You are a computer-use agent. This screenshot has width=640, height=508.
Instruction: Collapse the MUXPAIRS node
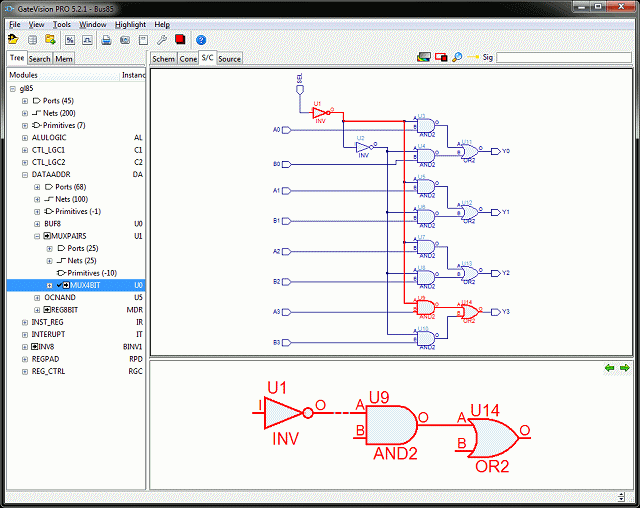(37, 236)
